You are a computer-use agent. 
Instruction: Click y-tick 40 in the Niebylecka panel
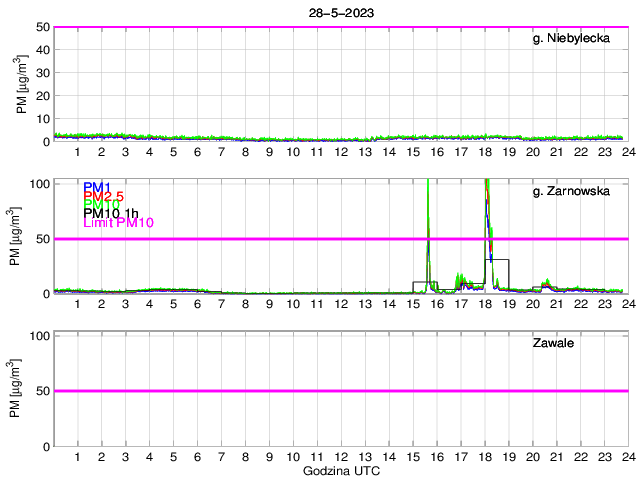[x=43, y=50]
